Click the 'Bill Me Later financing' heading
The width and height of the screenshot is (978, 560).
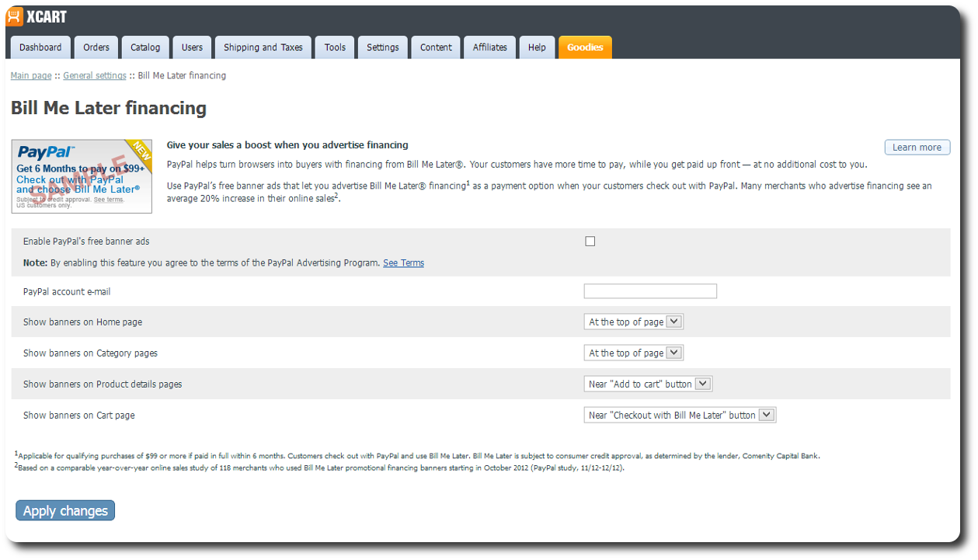[109, 108]
